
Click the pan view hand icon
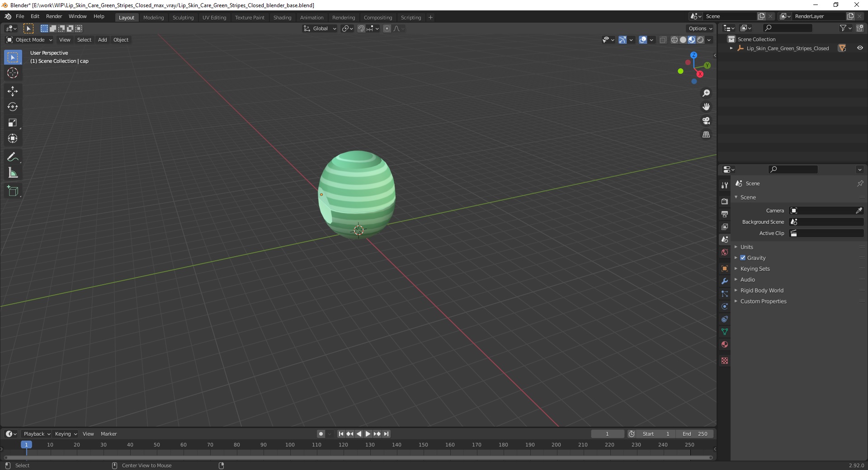(x=706, y=107)
